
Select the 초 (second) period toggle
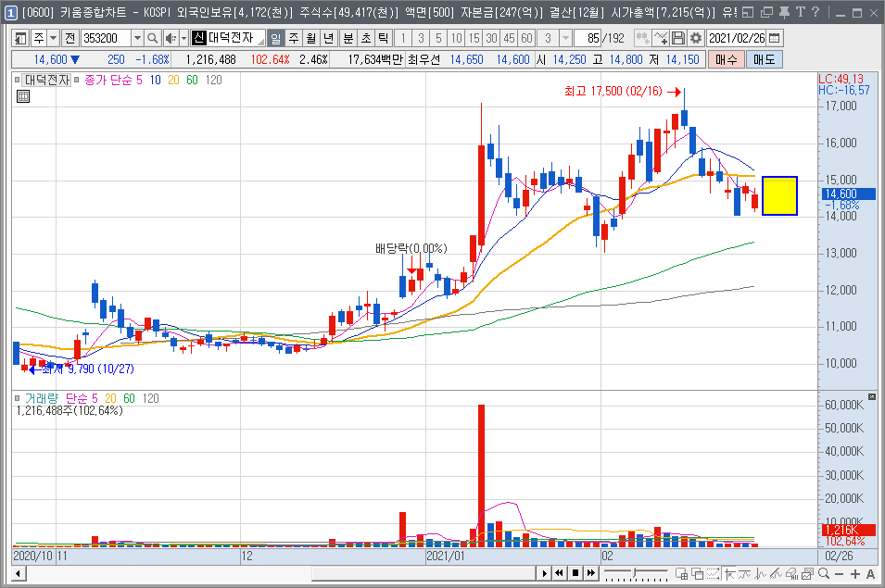(x=366, y=38)
